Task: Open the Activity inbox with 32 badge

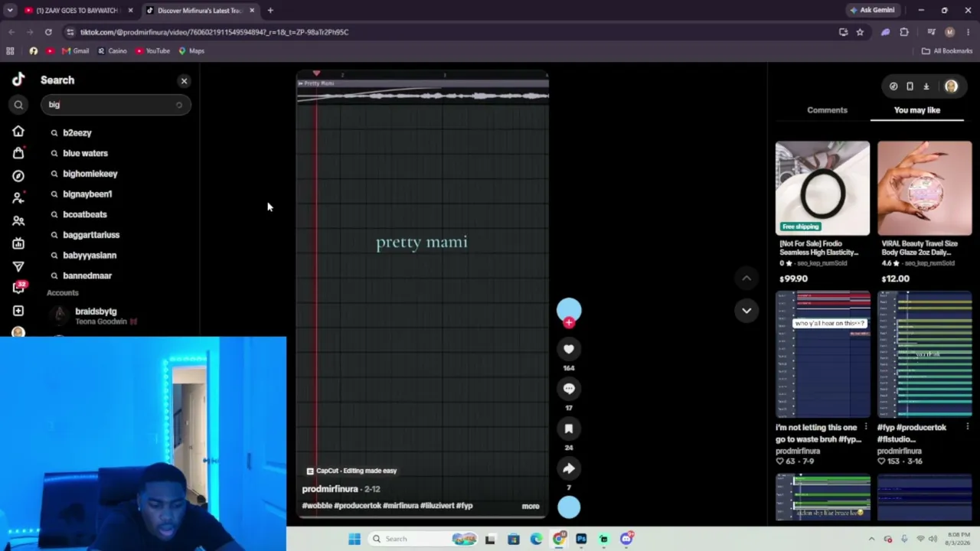Action: pyautogui.click(x=18, y=288)
